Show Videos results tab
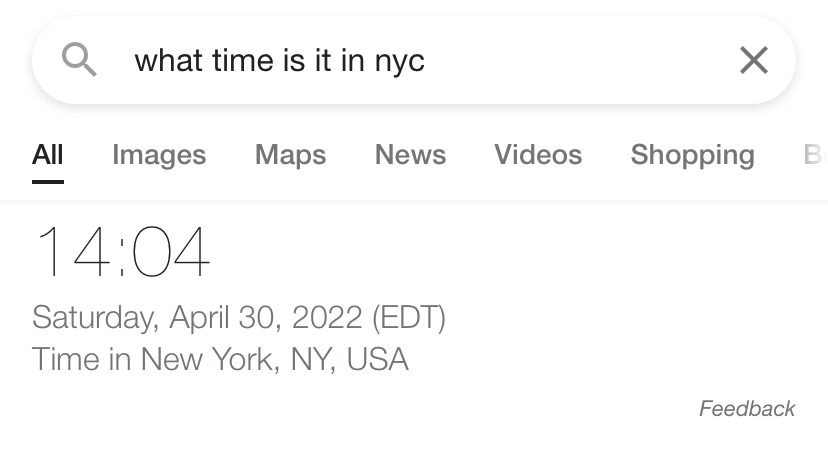 coord(537,155)
